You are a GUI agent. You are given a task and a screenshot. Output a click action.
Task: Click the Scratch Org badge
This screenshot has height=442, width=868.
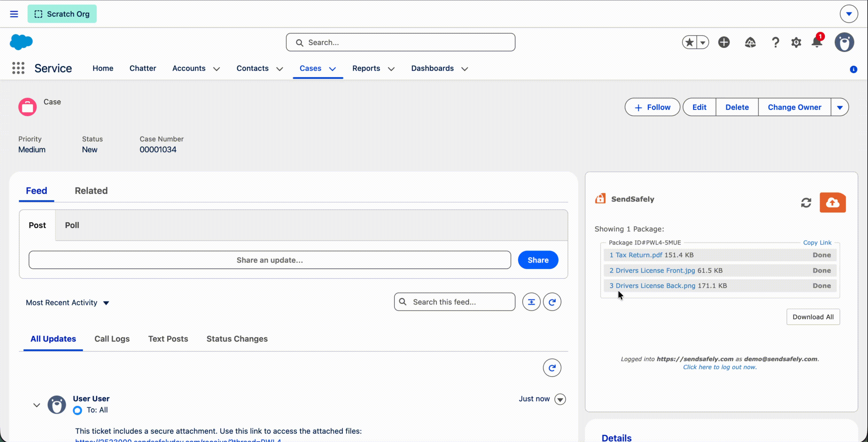(x=62, y=14)
